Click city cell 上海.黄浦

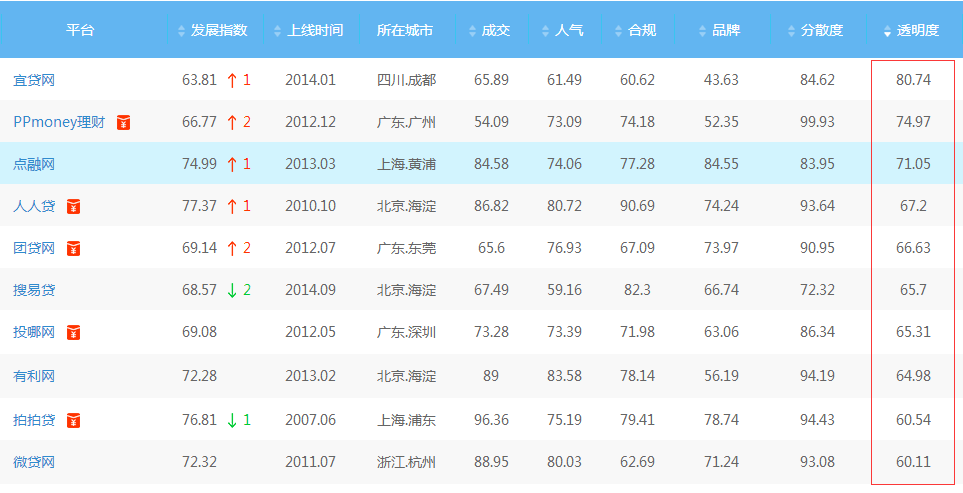click(x=407, y=164)
